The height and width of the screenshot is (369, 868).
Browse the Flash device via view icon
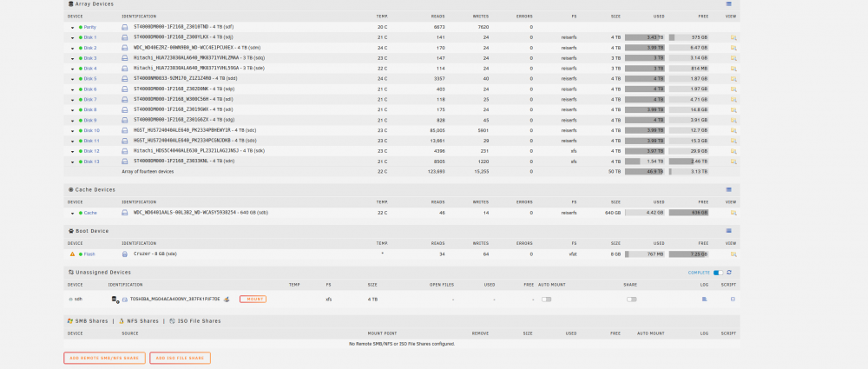pyautogui.click(x=733, y=254)
